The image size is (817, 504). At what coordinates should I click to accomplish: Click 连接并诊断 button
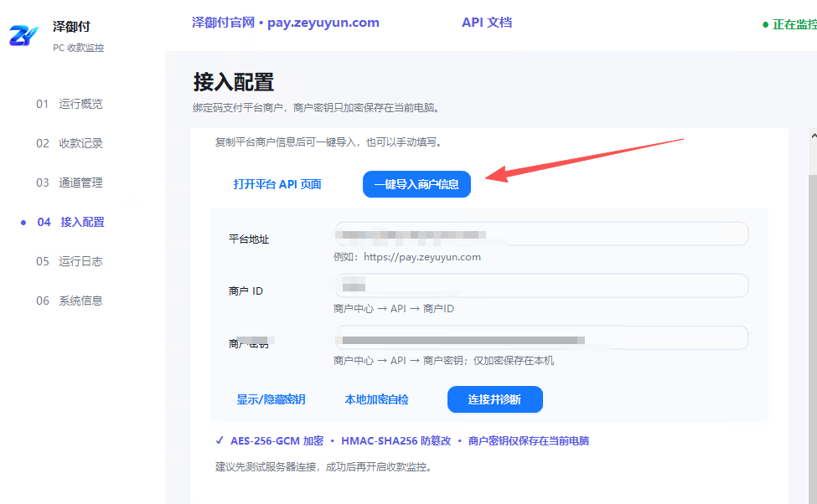pos(495,399)
